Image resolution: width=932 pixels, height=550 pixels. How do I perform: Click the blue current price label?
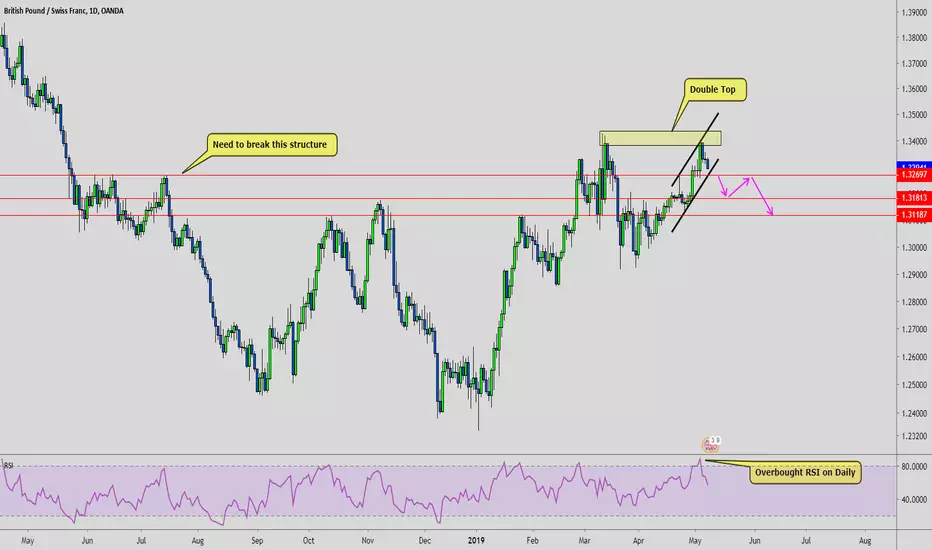[x=914, y=166]
